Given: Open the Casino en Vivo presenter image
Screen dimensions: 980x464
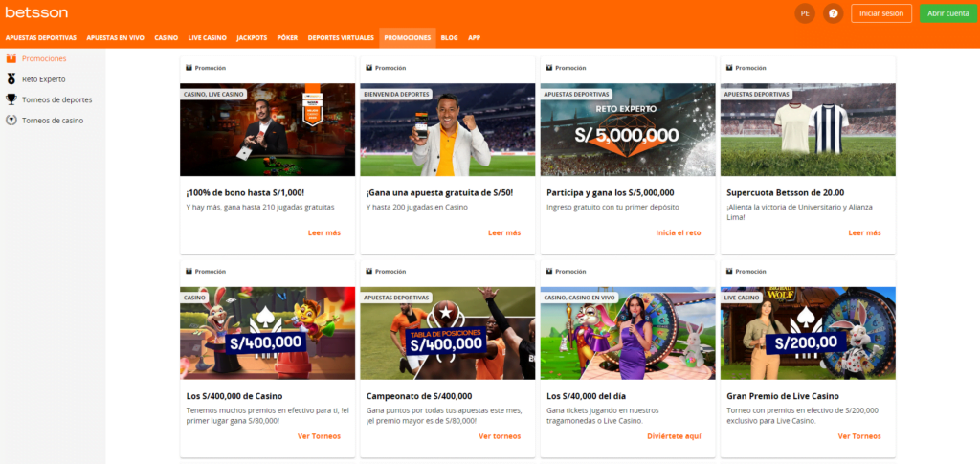Looking at the screenshot, I should (x=628, y=334).
